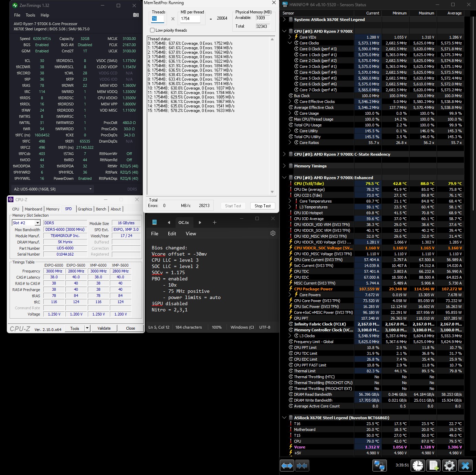Click thermometer icon beside CPU (Tctl/Tdie)

coord(291,184)
